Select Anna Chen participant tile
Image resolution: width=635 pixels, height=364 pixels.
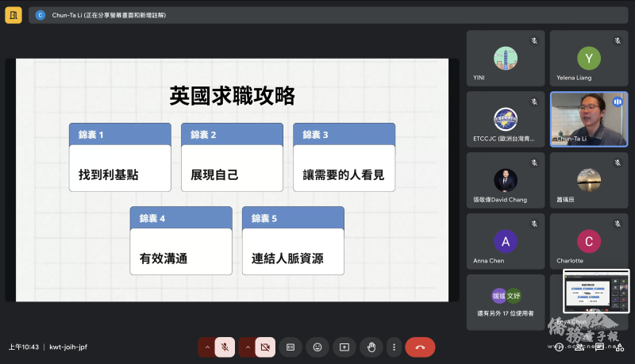coord(506,241)
